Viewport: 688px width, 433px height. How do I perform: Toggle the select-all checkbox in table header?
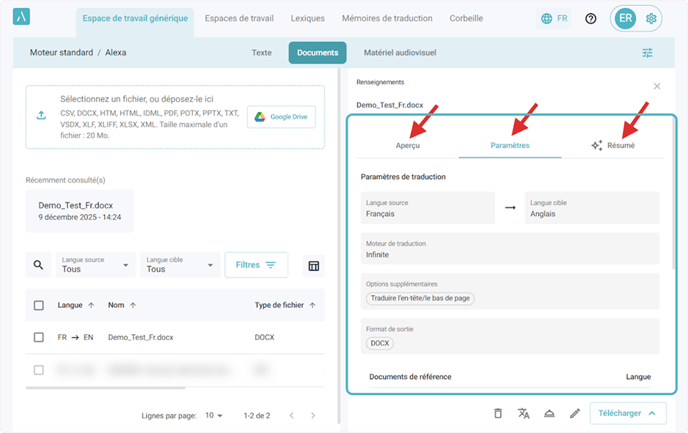click(x=39, y=305)
